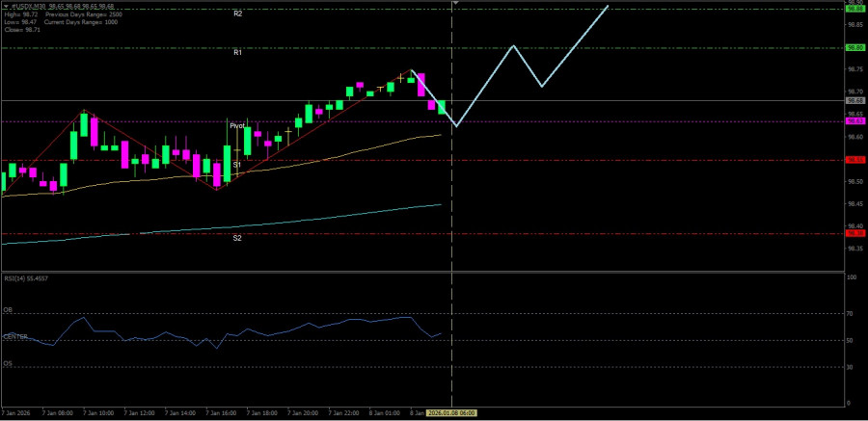Screen dimensions: 868x421
Task: Click the Pivot level label
Action: click(236, 126)
